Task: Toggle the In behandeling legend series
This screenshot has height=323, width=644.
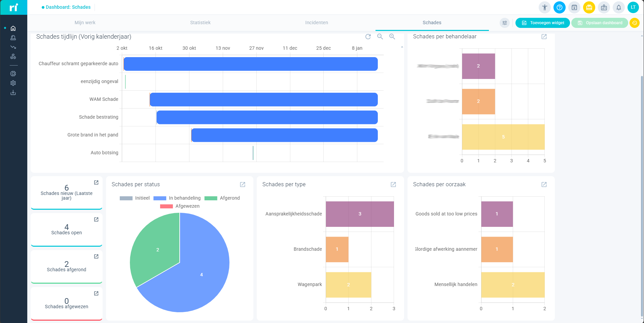Action: (x=177, y=198)
